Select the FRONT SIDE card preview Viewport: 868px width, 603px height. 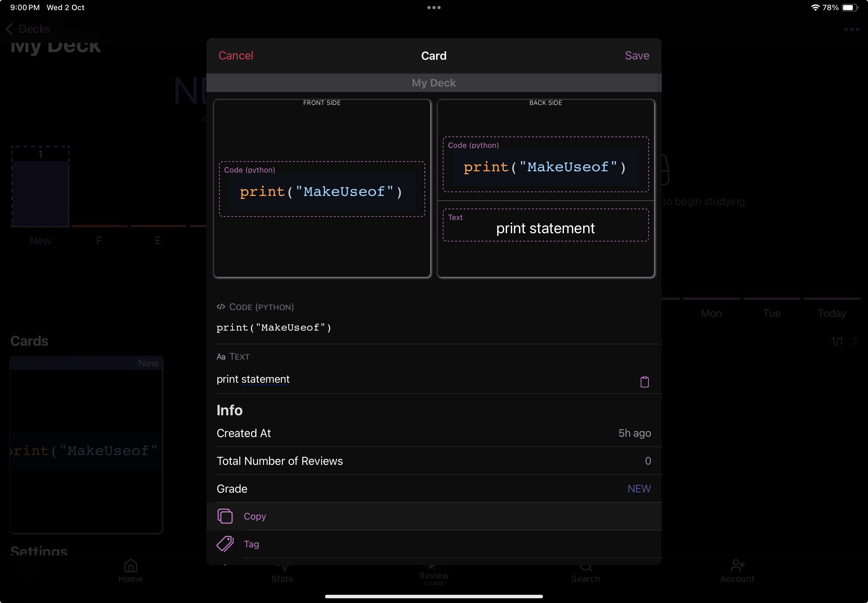[x=322, y=188]
